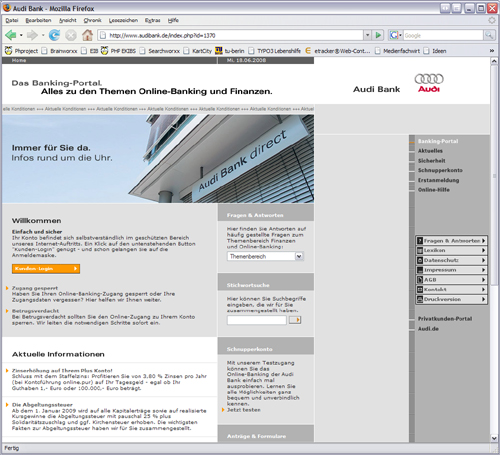Click the Forward arrow button
Viewport: 500px width, 455px height.
pyautogui.click(x=32, y=35)
